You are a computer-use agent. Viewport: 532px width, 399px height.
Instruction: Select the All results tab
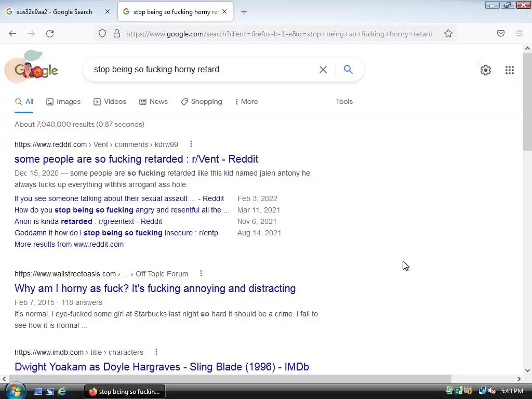[24, 101]
